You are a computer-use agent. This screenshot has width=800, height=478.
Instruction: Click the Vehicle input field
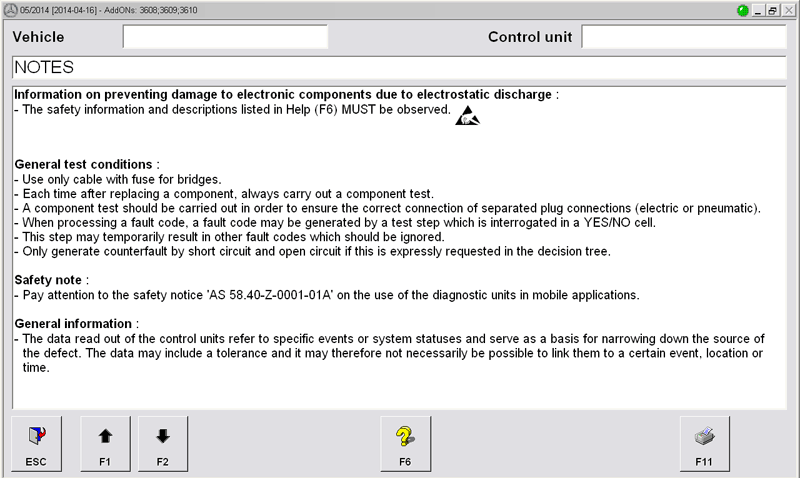click(225, 37)
